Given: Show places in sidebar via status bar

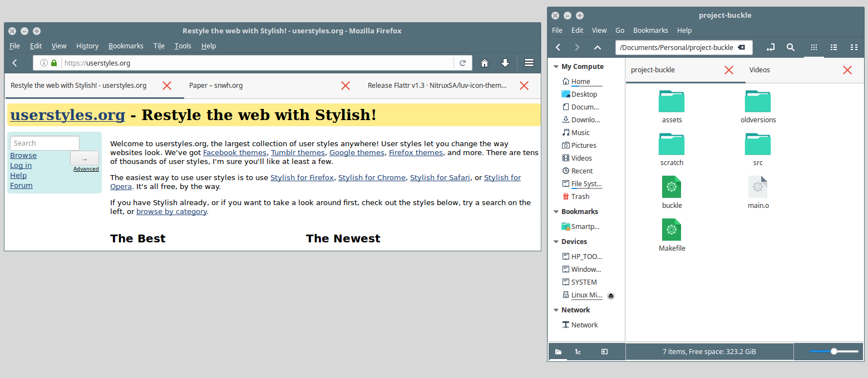Looking at the screenshot, I should tap(558, 351).
